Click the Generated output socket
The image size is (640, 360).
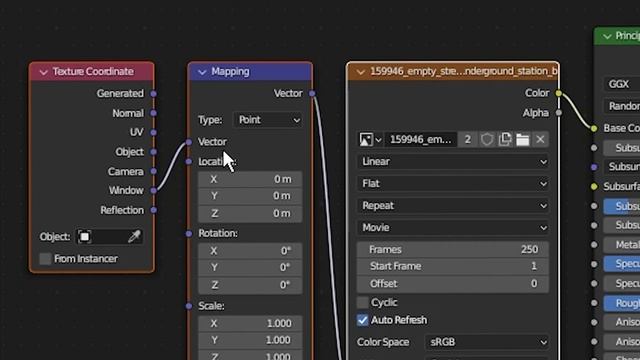coord(153,93)
